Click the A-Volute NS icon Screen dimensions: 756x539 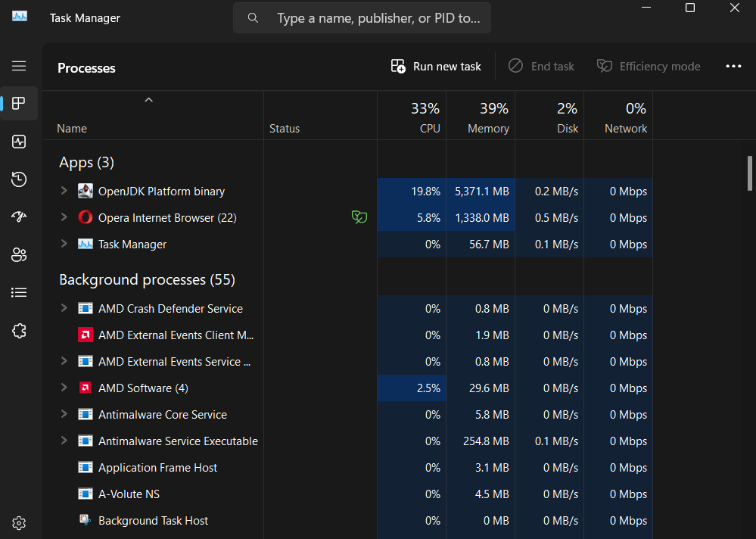coord(86,494)
